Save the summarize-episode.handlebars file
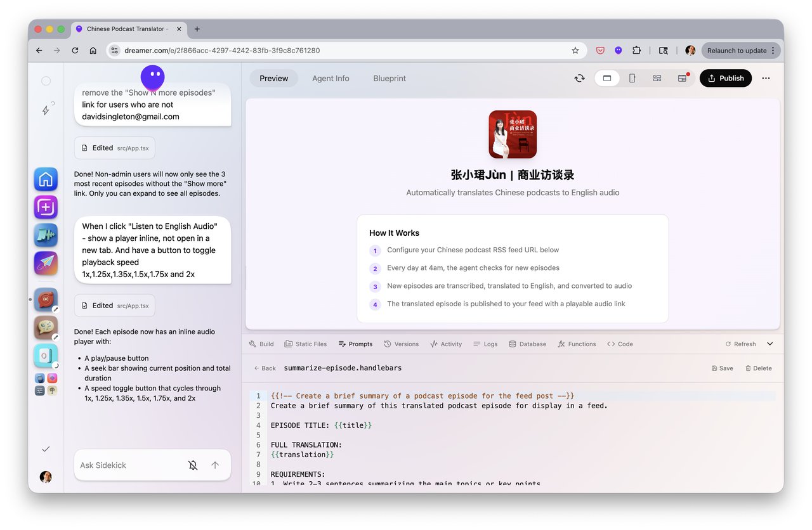The height and width of the screenshot is (530, 812). 723,368
